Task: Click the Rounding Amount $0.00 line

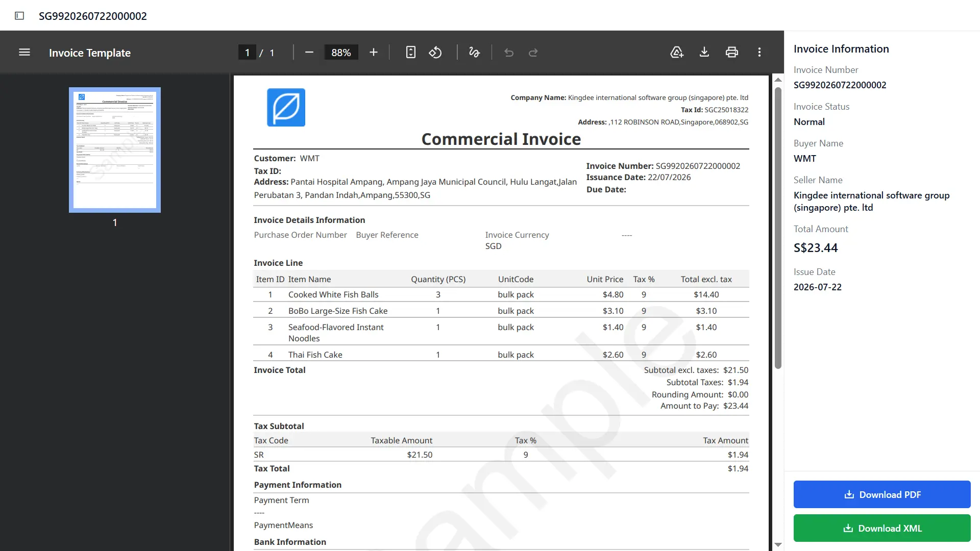Action: (700, 394)
